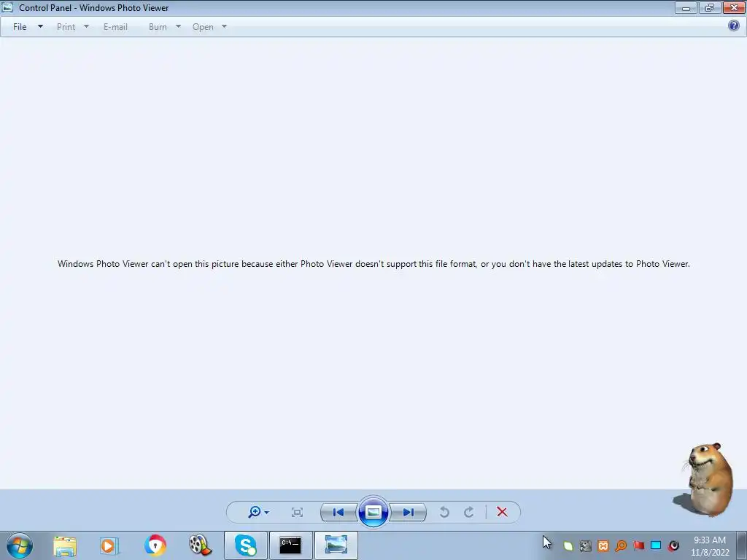747x560 pixels.
Task: Switch to the Command Prompt taskbar window
Action: coord(291,545)
